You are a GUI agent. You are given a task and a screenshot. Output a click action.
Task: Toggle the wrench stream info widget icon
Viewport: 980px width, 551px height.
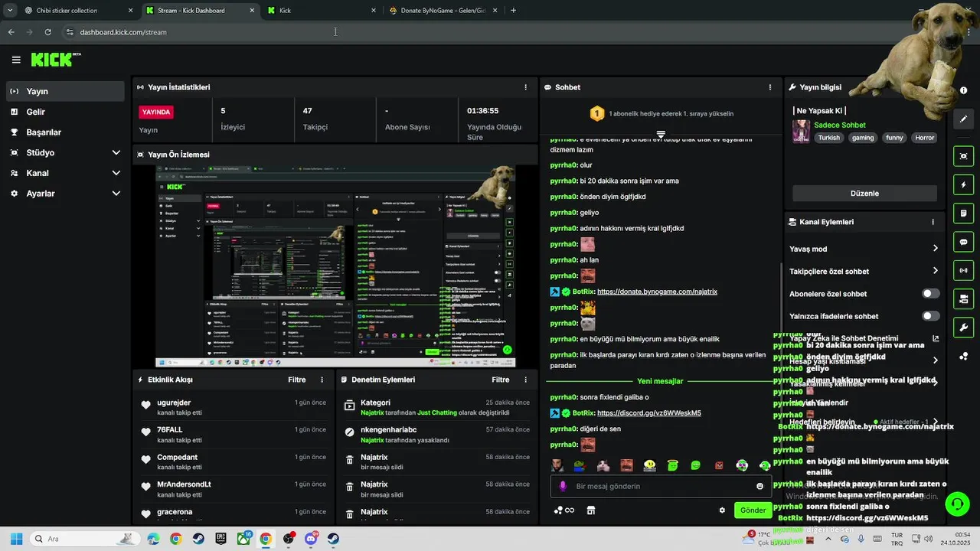coord(963,328)
